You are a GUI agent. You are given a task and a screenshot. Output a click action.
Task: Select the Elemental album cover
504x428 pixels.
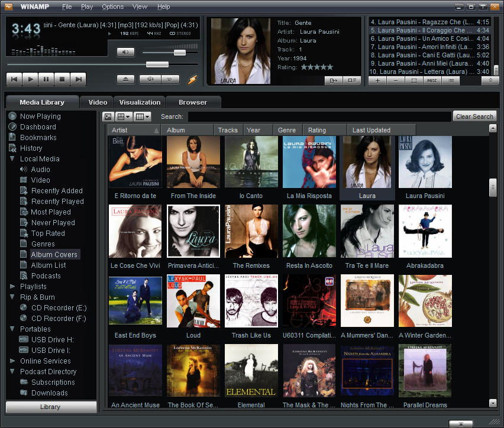pos(251,371)
